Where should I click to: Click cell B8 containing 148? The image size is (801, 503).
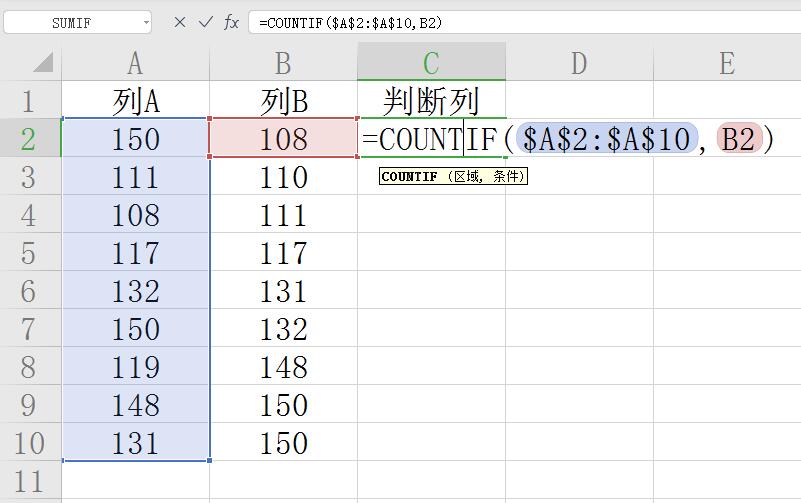[283, 367]
